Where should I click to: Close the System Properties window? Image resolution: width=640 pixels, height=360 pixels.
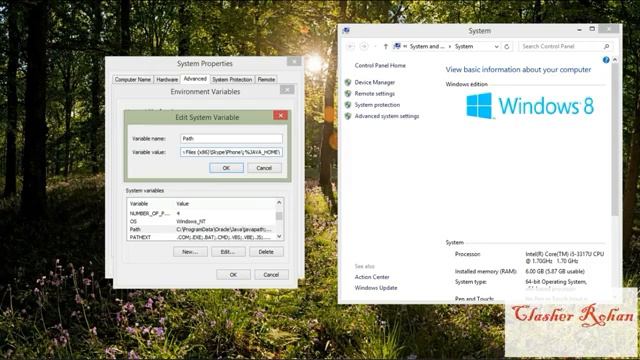[x=294, y=61]
